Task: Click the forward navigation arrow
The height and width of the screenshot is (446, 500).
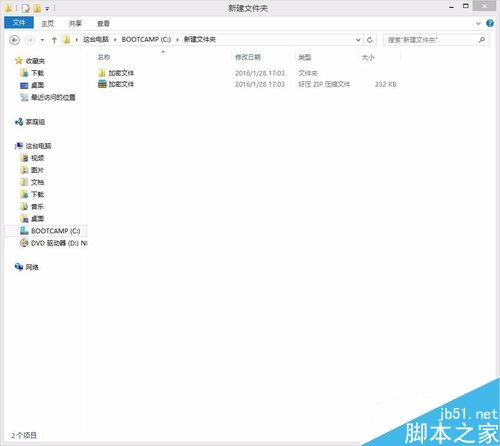Action: (x=30, y=40)
